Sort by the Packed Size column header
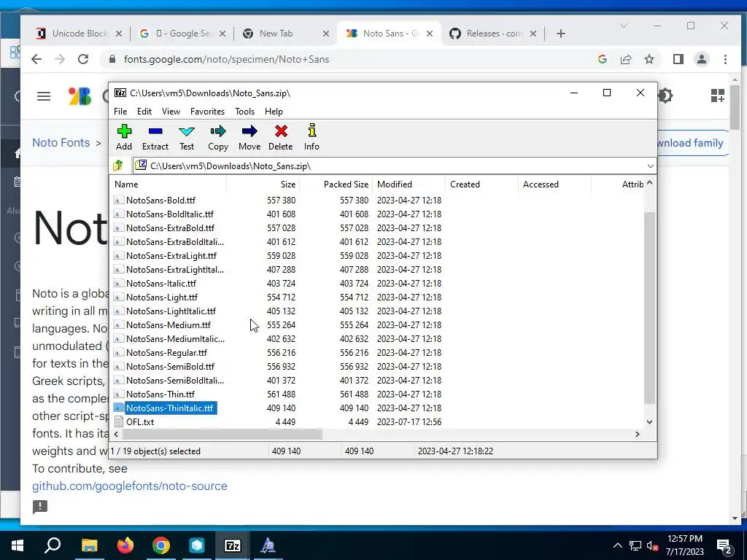 (x=336, y=184)
